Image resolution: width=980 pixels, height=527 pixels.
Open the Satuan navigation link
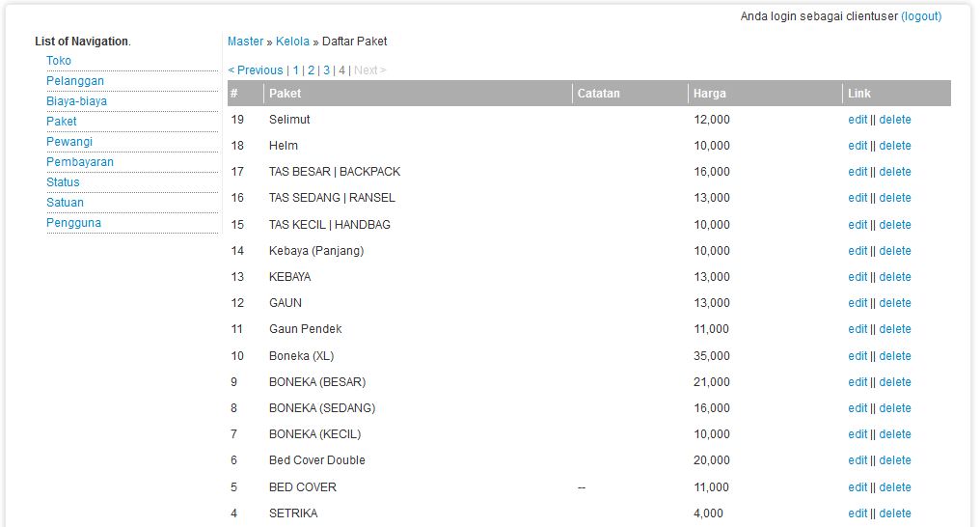click(65, 203)
